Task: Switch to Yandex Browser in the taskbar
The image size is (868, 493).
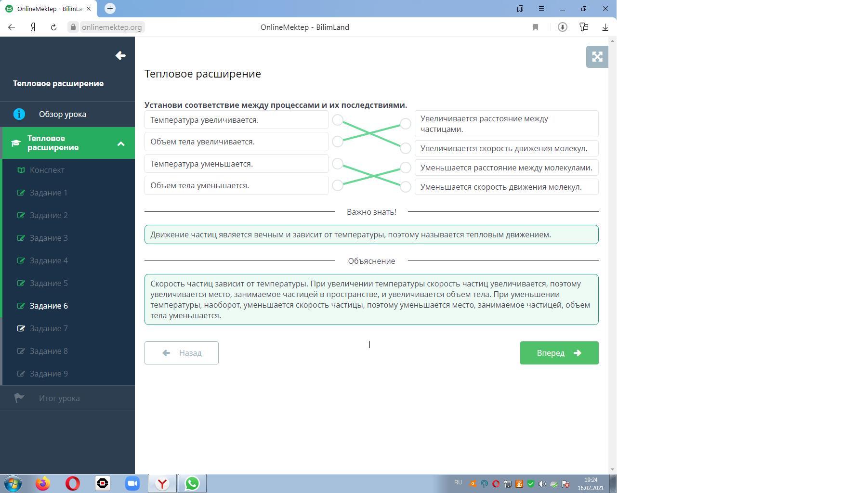Action: pyautogui.click(x=162, y=483)
